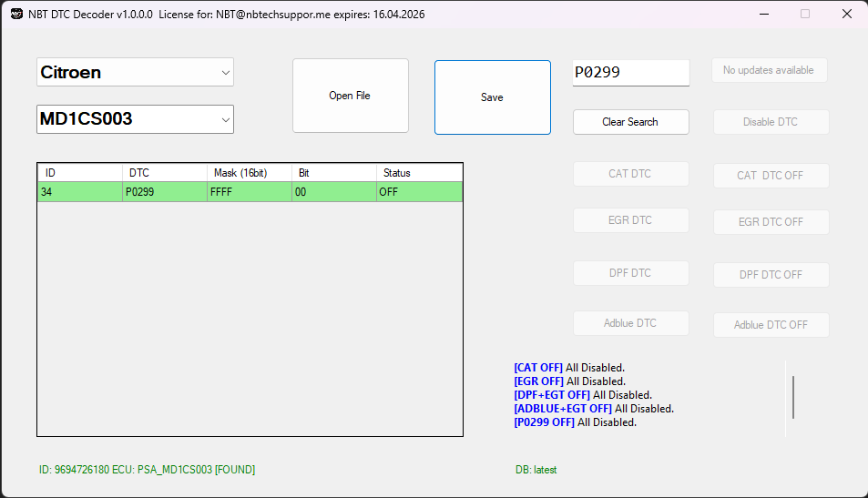Click the ID column header

pos(80,173)
